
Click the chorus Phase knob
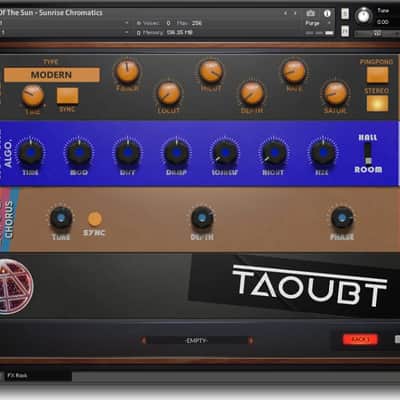point(342,218)
